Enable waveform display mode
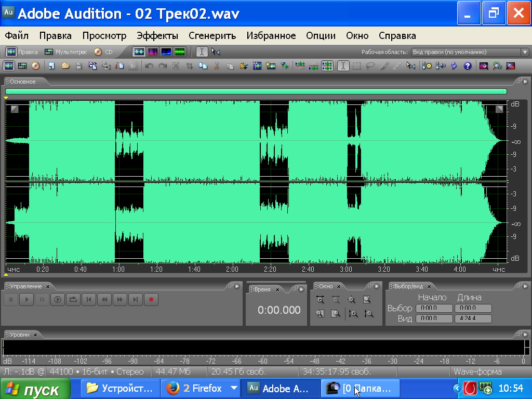Screen dimensions: 532x399 [x=139, y=52]
